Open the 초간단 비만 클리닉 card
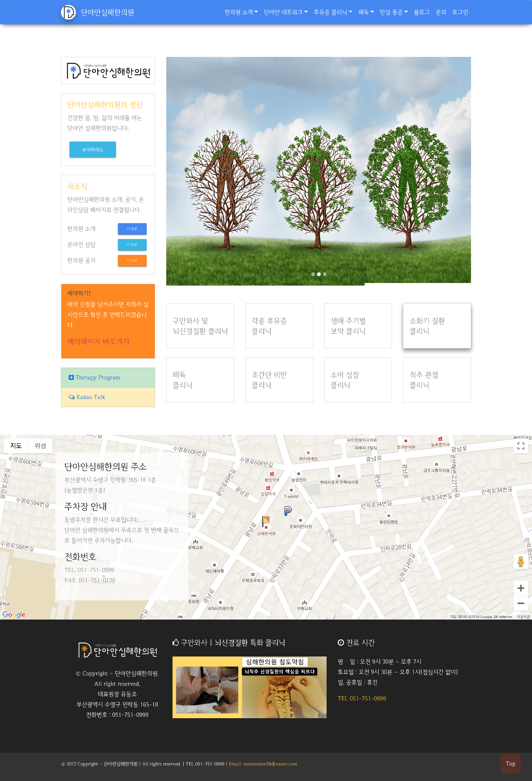532x781 pixels. click(x=279, y=380)
